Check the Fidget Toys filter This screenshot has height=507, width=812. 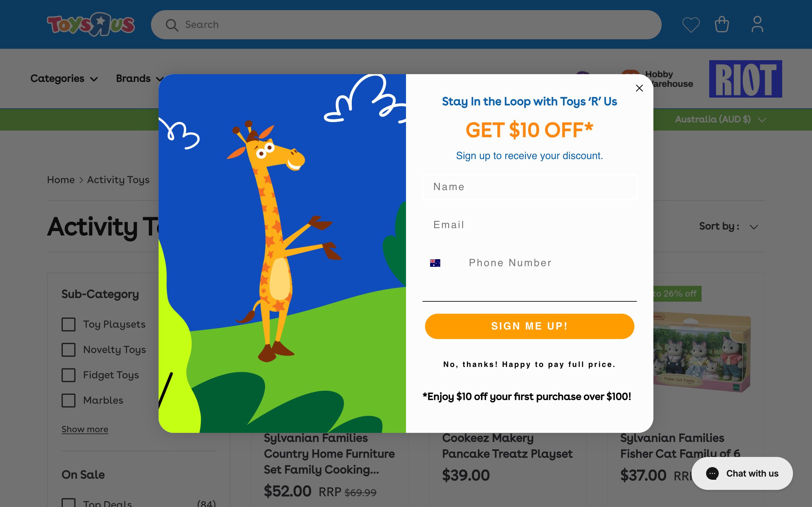(69, 375)
